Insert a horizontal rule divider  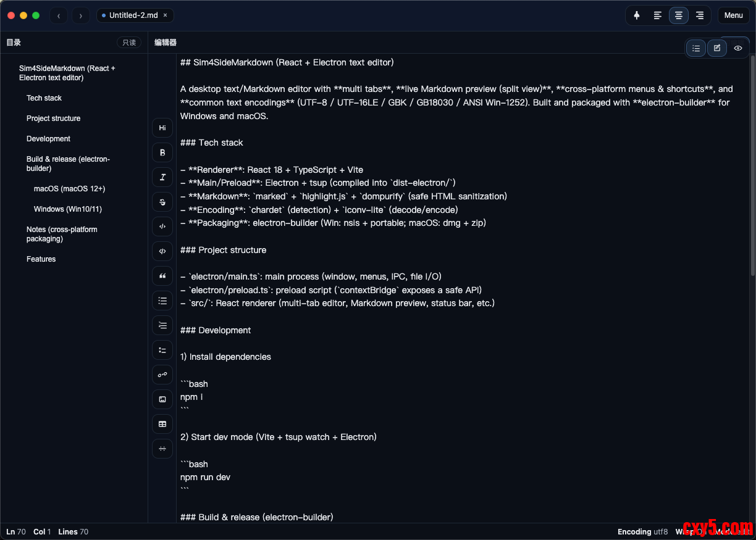(162, 449)
